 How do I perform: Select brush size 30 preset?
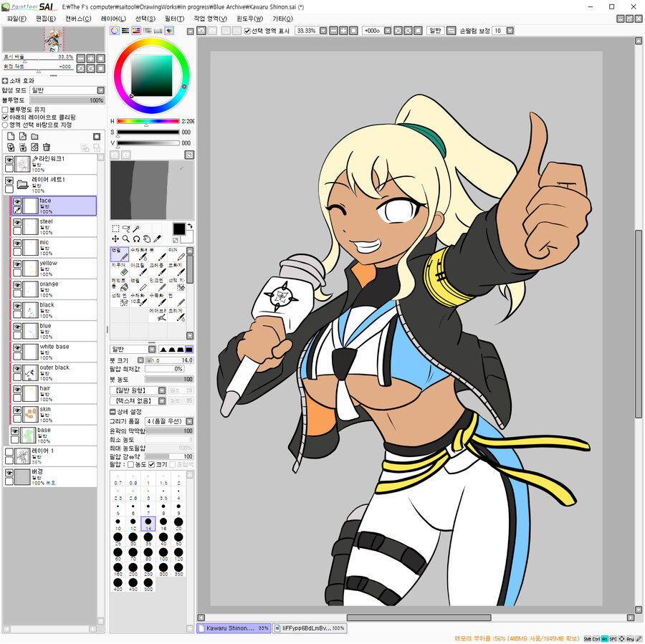click(133, 539)
